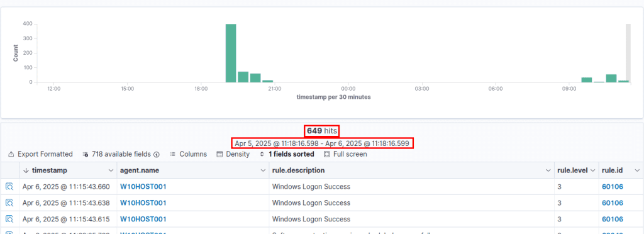Open the Density display options
Viewport: 644px width, 234px height.
233,154
